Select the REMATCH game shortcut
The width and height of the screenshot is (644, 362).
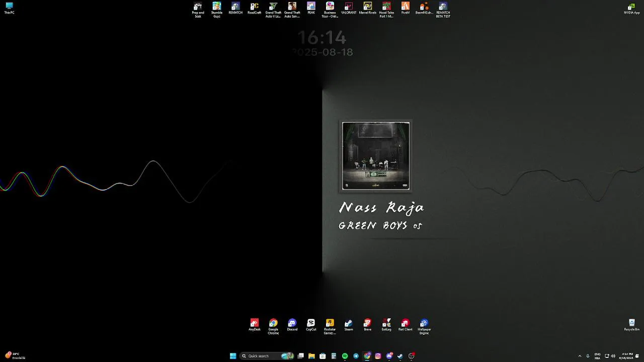[x=235, y=8]
